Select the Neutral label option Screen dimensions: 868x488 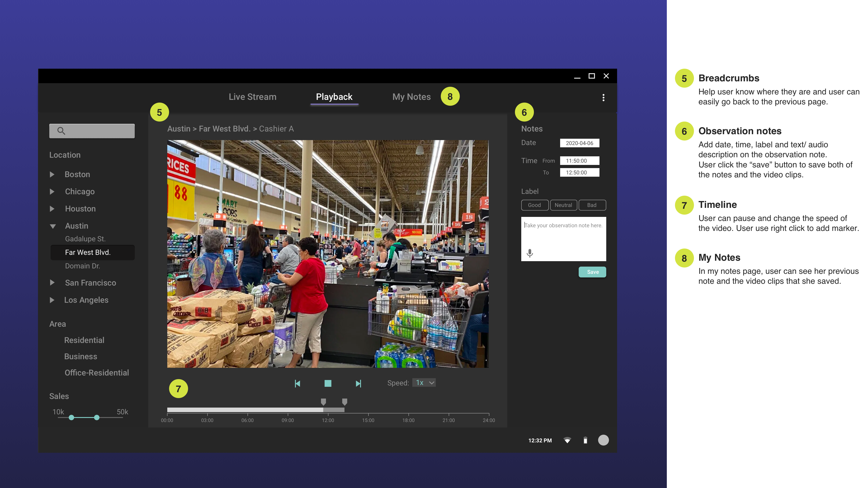click(x=563, y=205)
